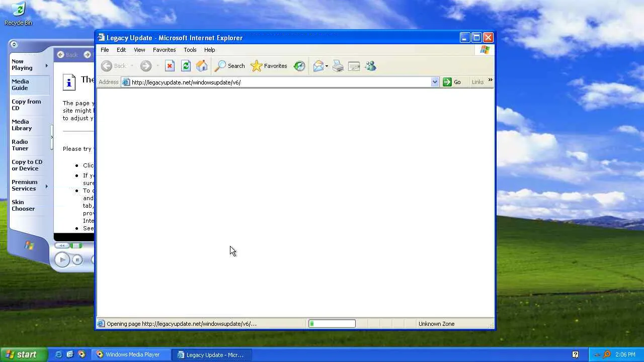Viewport: 644px width, 362px height.
Task: Click the Legacy Update taskbar button
Action: [211, 354]
